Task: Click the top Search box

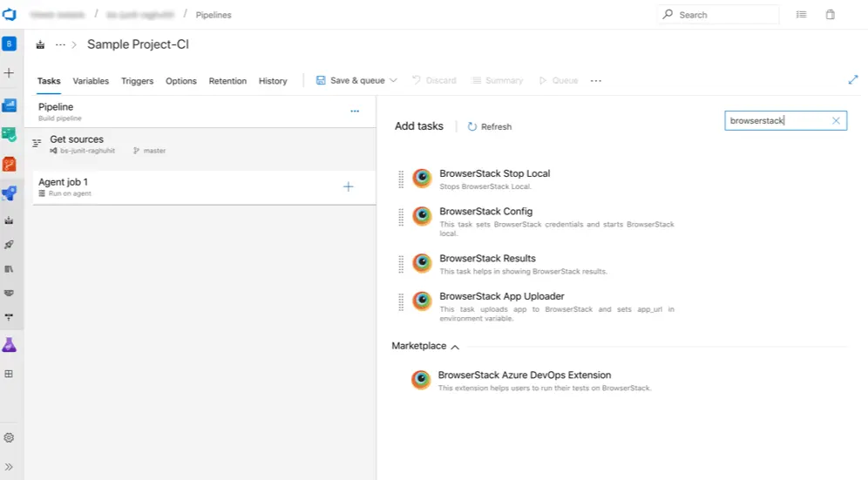Action: tap(717, 15)
